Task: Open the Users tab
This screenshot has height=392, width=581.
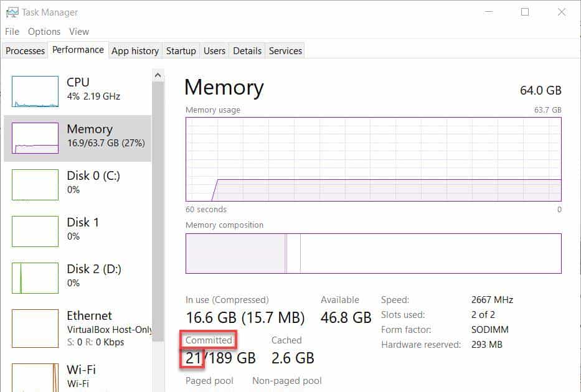Action: pyautogui.click(x=214, y=50)
